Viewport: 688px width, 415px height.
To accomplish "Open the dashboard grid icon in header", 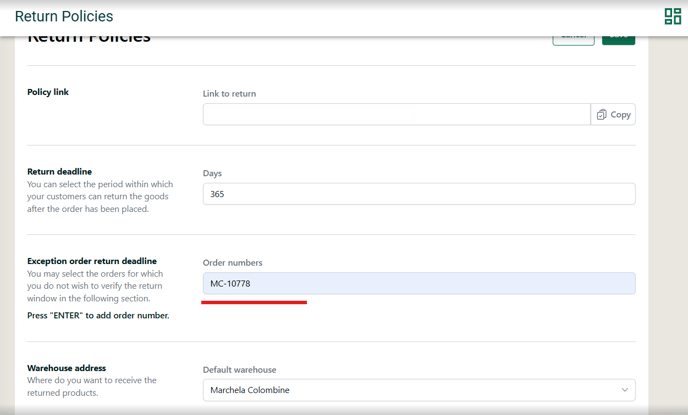I will (x=672, y=16).
